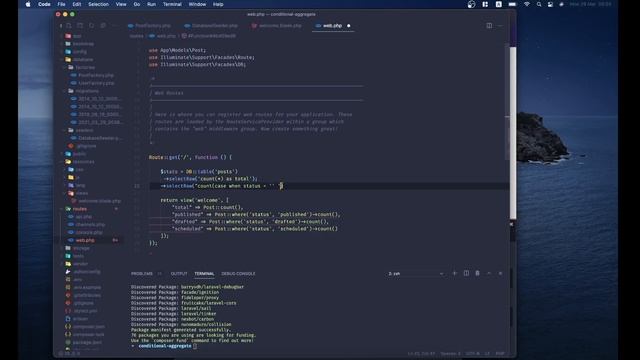Switch to PostFactory.php editor tab
The height and width of the screenshot is (360, 640).
[149, 26]
